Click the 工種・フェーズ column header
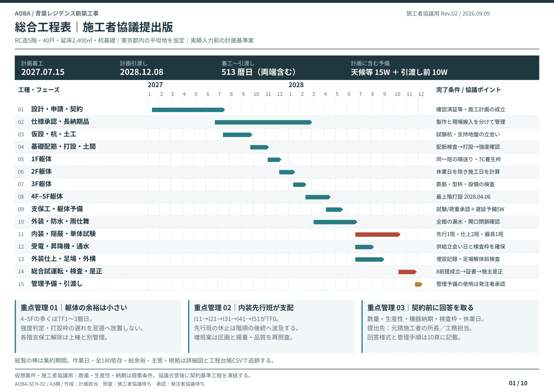554x392 pixels. point(39,90)
